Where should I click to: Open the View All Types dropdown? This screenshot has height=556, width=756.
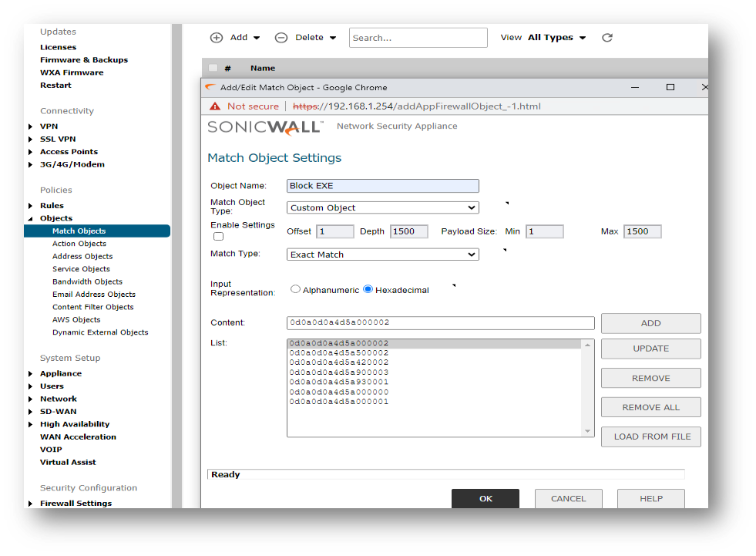coord(556,38)
